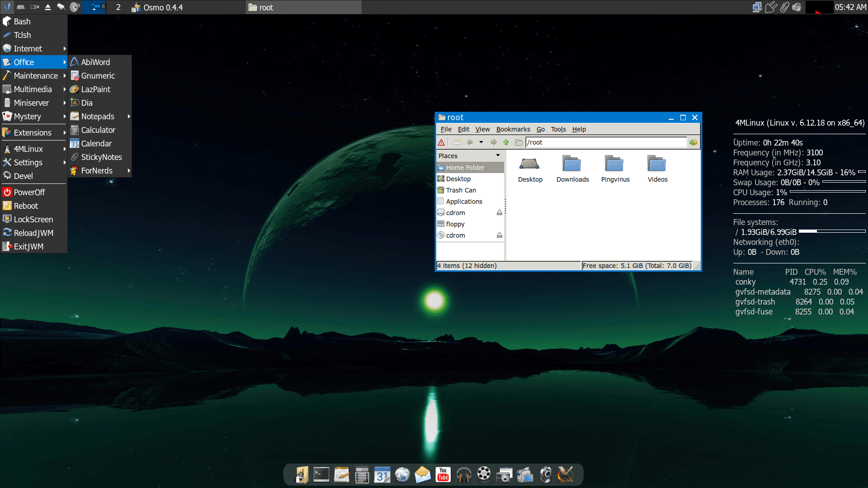Launch the web browser globe dock icon
Screen dimensions: 868x488
point(402,475)
